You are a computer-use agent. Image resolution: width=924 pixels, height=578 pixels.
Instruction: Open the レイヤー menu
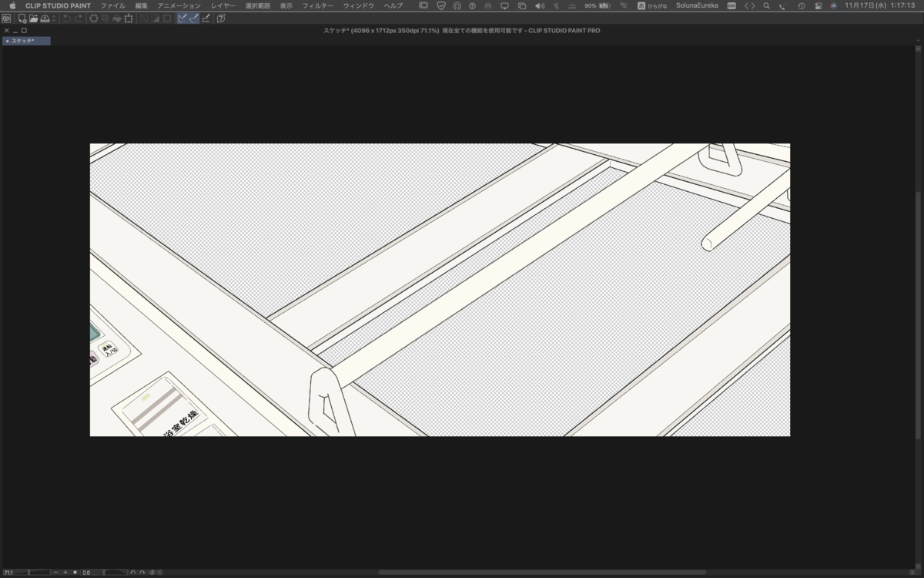[223, 5]
